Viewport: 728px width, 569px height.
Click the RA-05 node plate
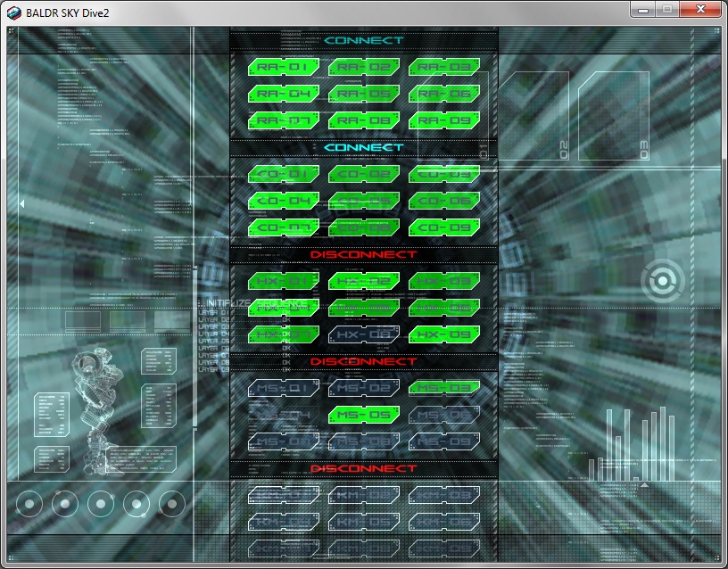[x=364, y=94]
